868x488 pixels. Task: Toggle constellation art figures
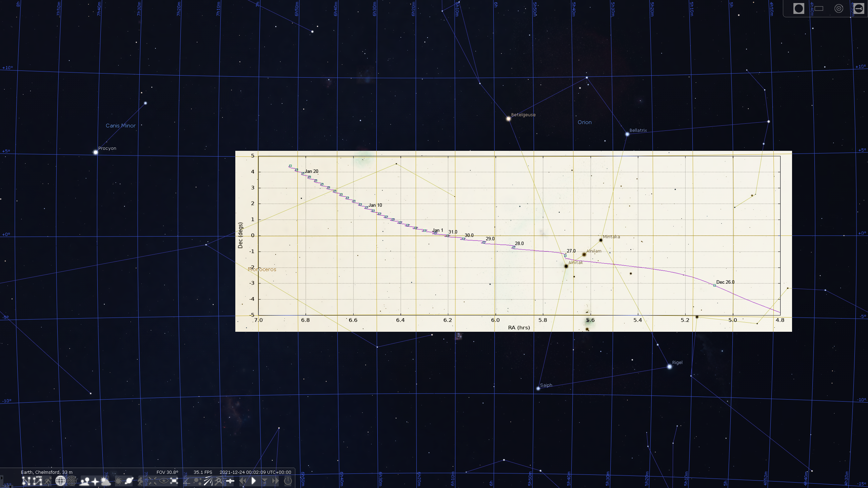[48, 481]
